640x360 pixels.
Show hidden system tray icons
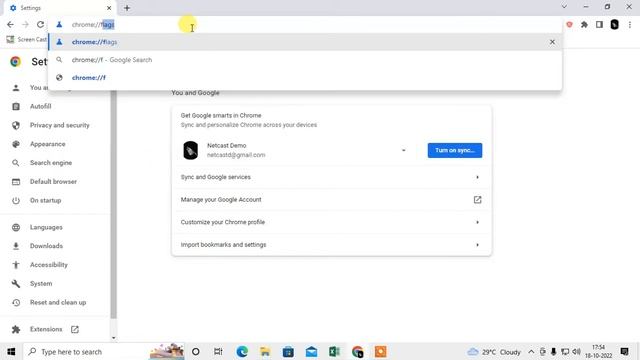tap(531, 351)
